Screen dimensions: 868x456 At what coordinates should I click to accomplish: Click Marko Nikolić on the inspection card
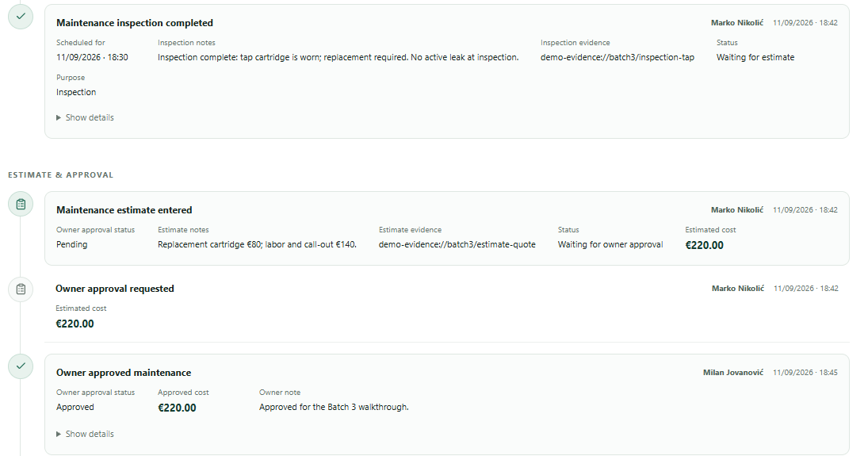coord(736,23)
